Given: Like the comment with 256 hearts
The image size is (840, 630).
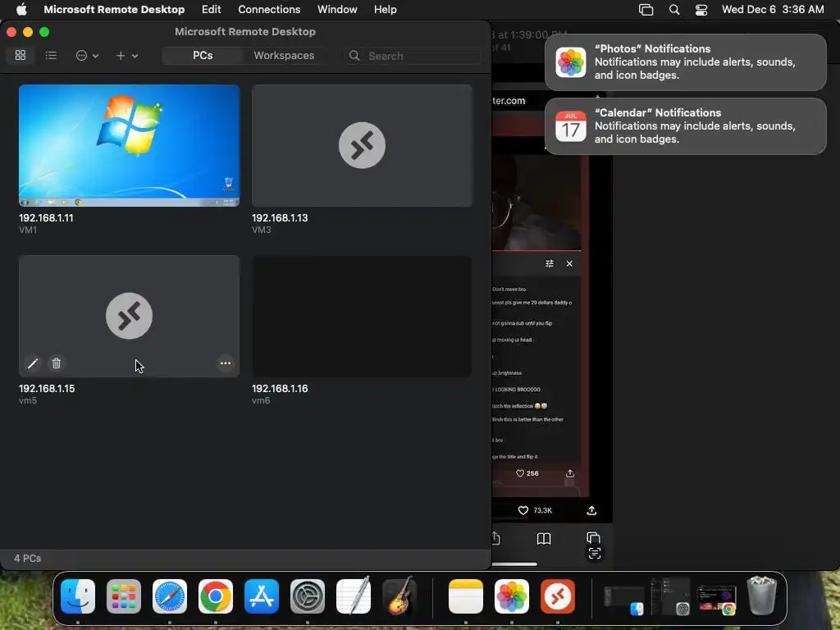Looking at the screenshot, I should coord(519,473).
